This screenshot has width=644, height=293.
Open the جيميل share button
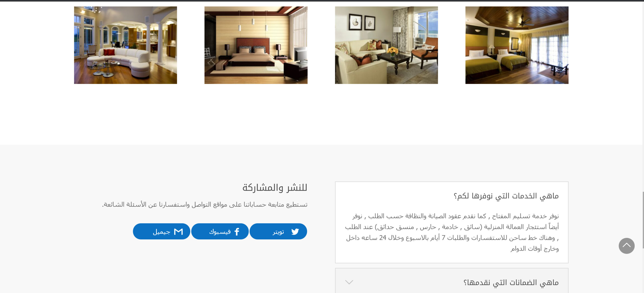click(x=162, y=231)
